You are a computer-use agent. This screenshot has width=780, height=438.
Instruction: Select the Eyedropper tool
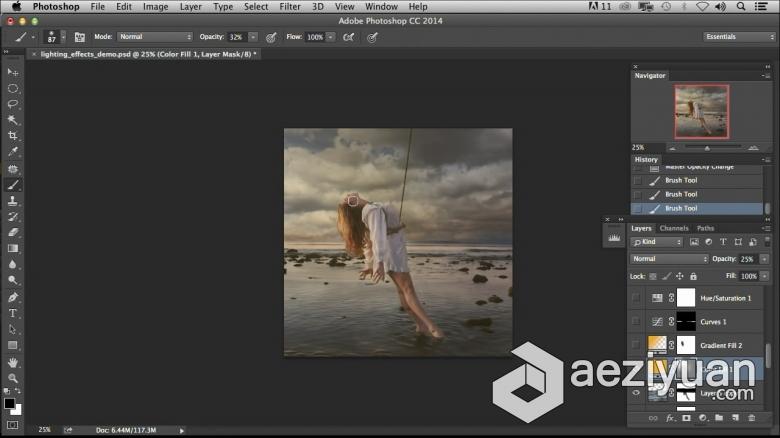[13, 152]
